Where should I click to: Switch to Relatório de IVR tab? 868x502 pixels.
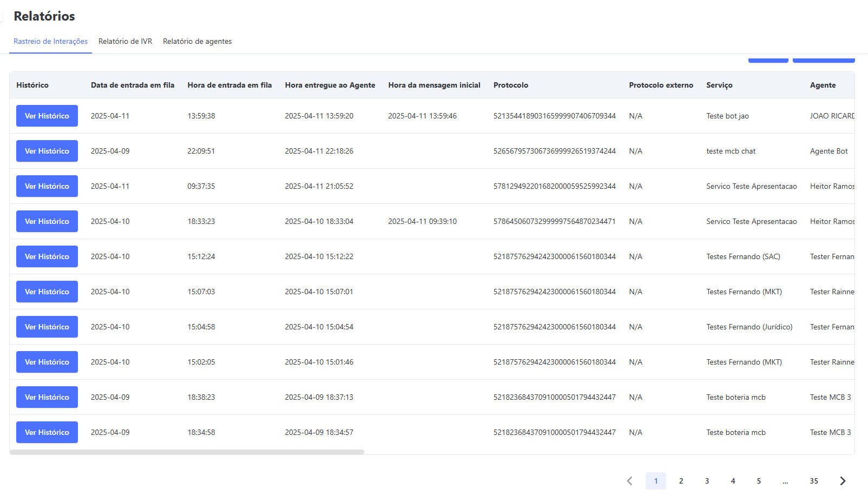[x=125, y=41]
